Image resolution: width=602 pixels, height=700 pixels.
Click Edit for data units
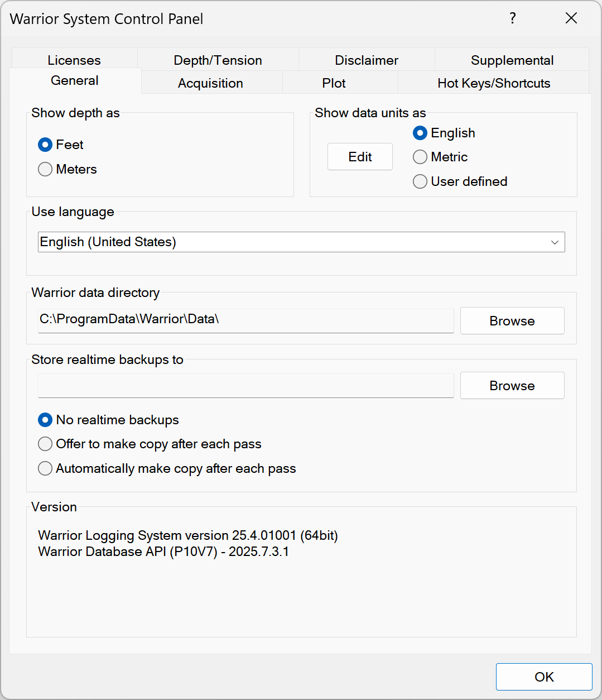click(x=360, y=157)
